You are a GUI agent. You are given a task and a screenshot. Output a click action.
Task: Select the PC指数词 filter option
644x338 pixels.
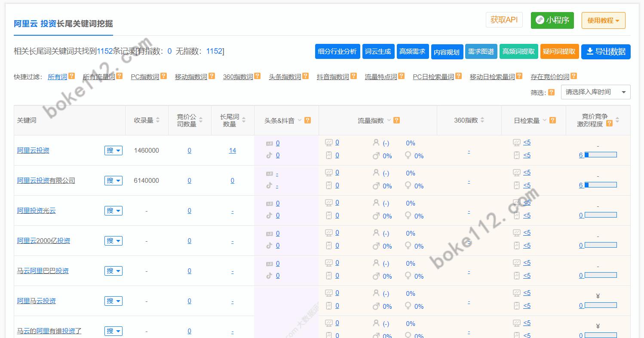click(x=145, y=76)
